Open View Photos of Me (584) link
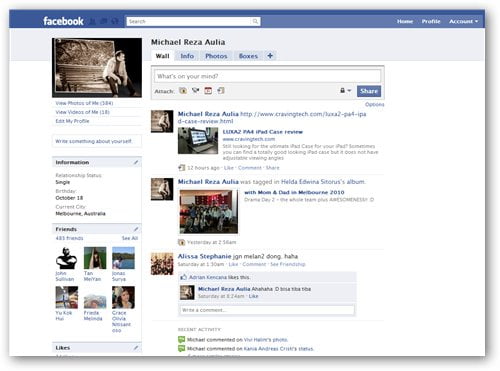This screenshot has height=371, width=500. click(x=84, y=103)
